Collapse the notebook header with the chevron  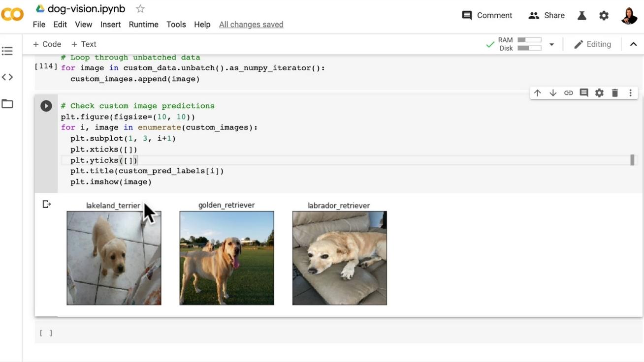pyautogui.click(x=633, y=44)
